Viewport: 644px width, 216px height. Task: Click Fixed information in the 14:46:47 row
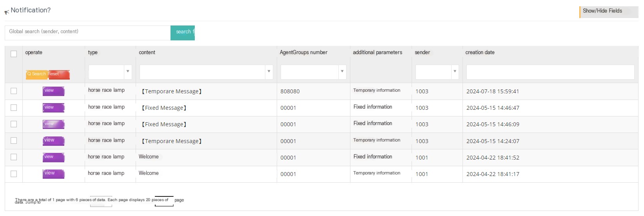373,107
